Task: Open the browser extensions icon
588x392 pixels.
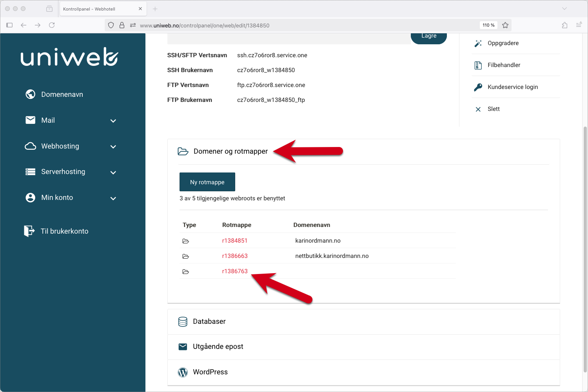Action: 564,25
